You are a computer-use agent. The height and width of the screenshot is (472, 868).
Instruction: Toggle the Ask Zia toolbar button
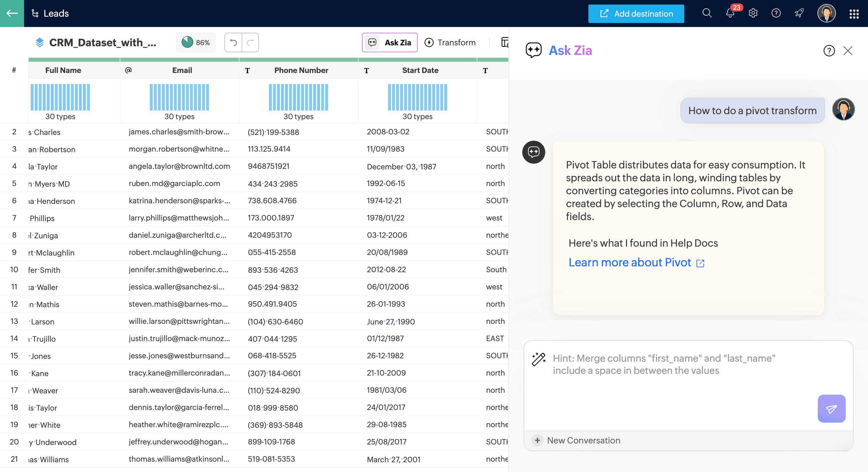(390, 42)
